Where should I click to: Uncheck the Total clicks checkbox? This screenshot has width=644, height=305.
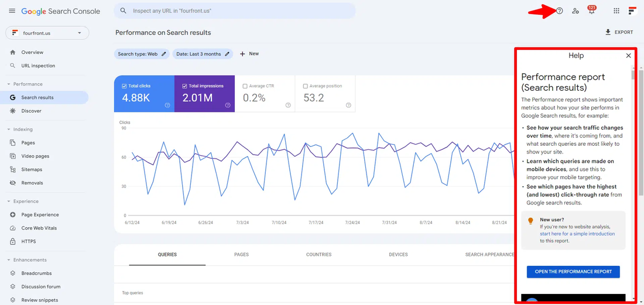point(124,86)
